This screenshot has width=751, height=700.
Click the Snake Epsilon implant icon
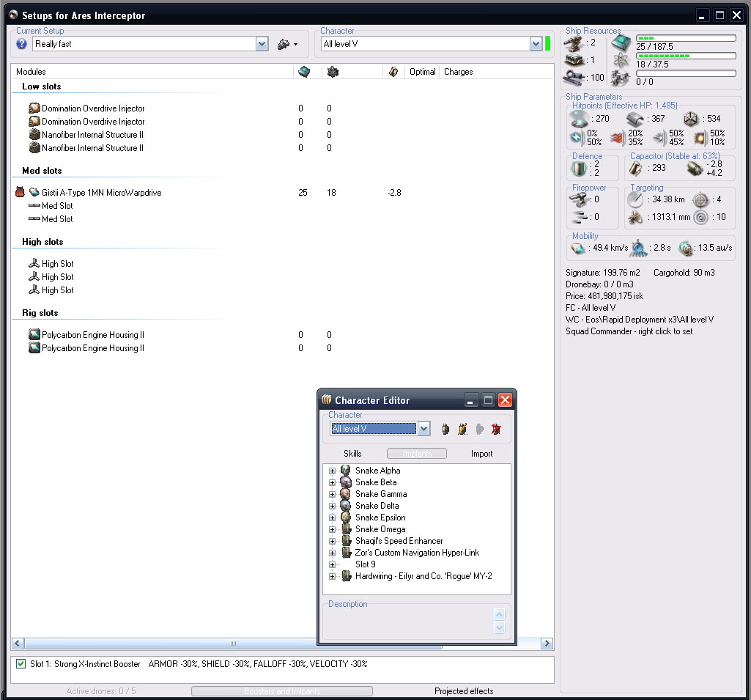[x=345, y=517]
